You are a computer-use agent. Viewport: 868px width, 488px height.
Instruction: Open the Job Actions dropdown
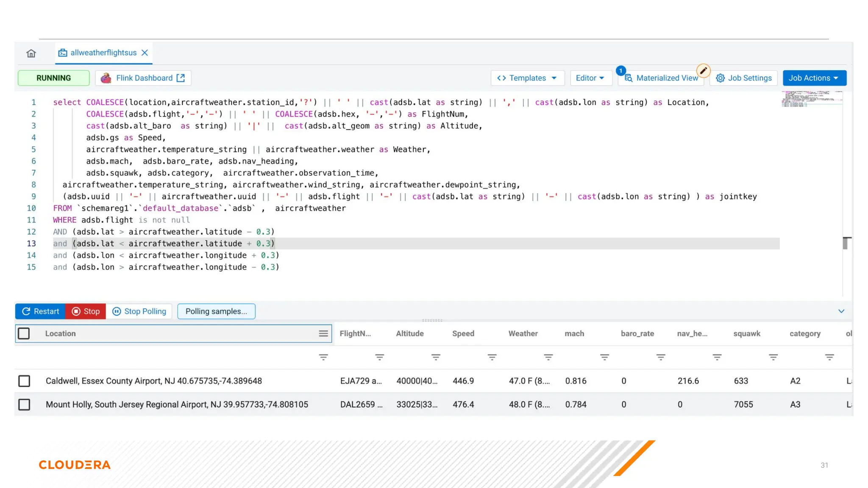[814, 78]
